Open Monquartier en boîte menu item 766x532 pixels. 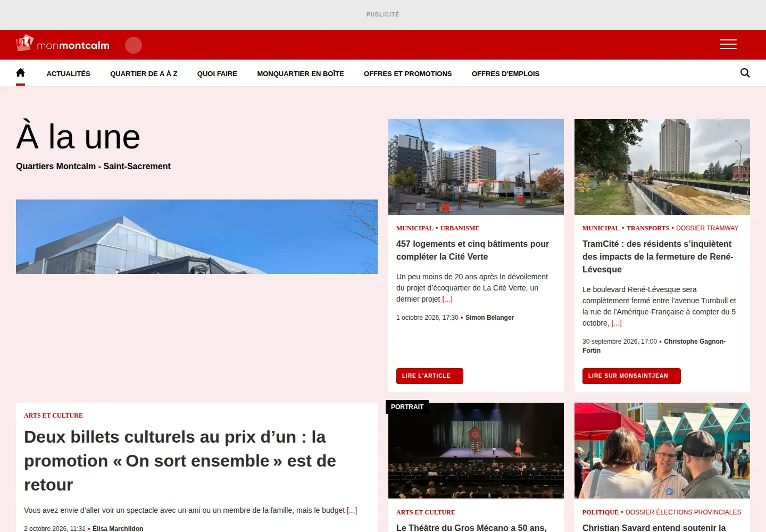[x=301, y=74]
